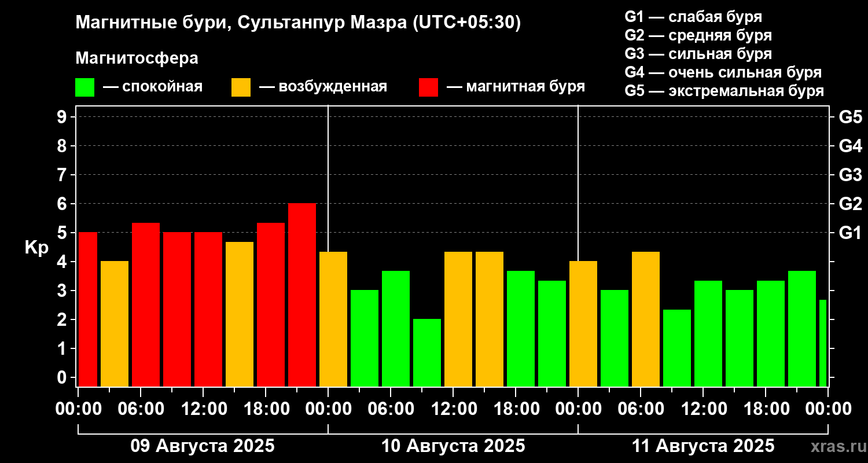This screenshot has height=463, width=868.
Task: Click the orange bar at 06:00 on 11 August
Action: tap(646, 319)
